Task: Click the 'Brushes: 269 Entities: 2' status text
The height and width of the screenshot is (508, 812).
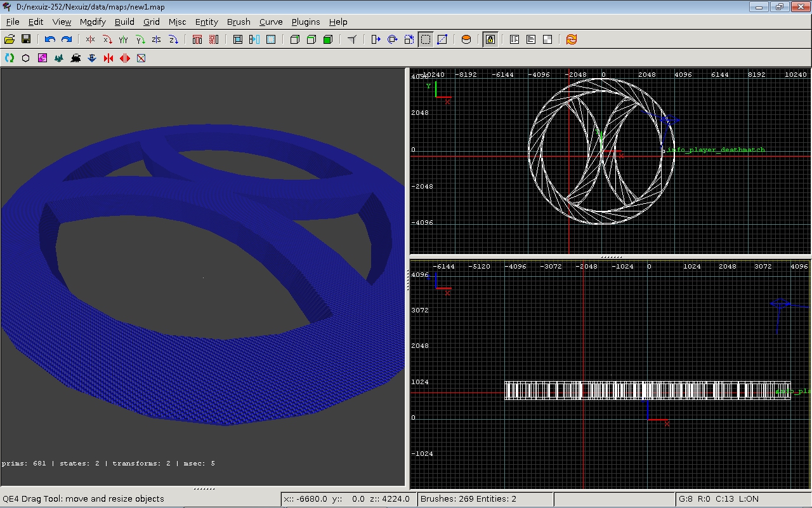Action: pos(469,498)
